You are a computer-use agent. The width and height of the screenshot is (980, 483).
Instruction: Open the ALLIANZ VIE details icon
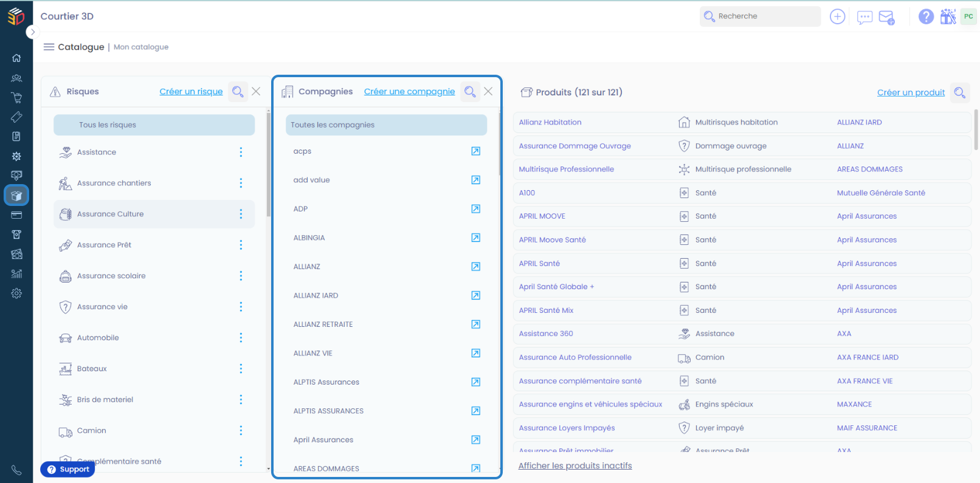(x=476, y=353)
